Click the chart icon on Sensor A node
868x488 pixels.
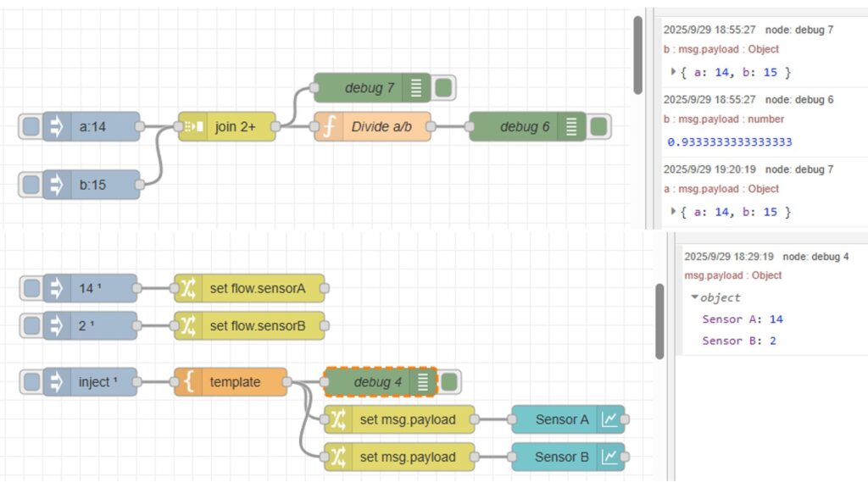pyautogui.click(x=609, y=419)
